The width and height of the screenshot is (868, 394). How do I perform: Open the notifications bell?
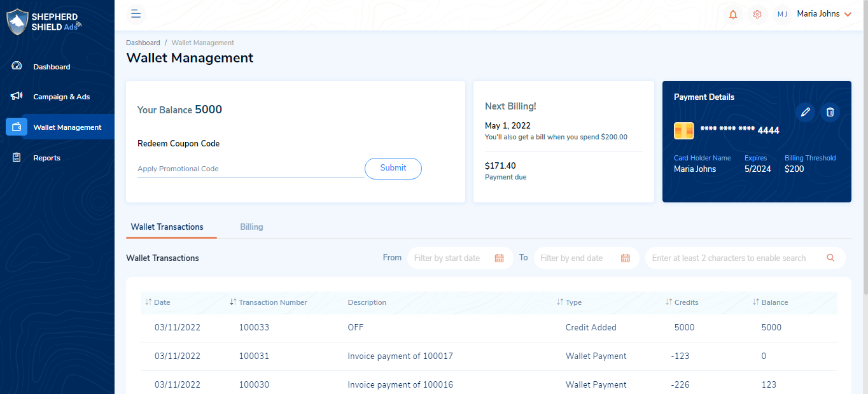(733, 14)
